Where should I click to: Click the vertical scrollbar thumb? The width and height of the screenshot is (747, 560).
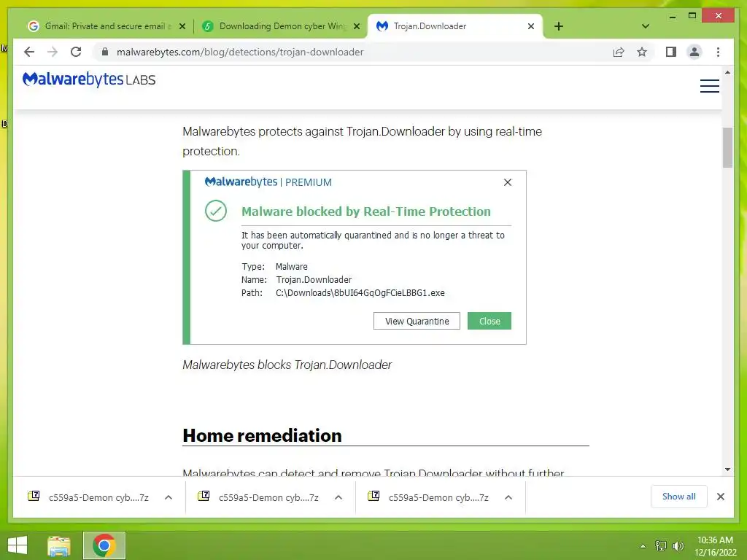[727, 147]
